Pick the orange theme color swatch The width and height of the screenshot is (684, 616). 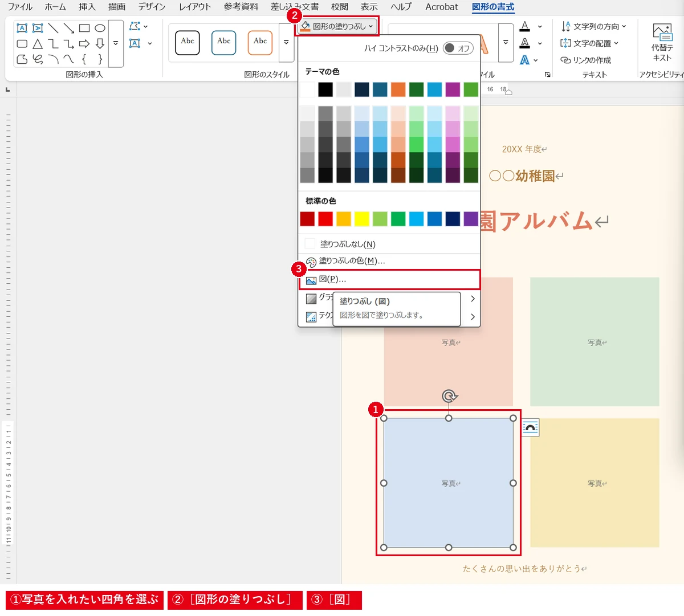[x=398, y=89]
